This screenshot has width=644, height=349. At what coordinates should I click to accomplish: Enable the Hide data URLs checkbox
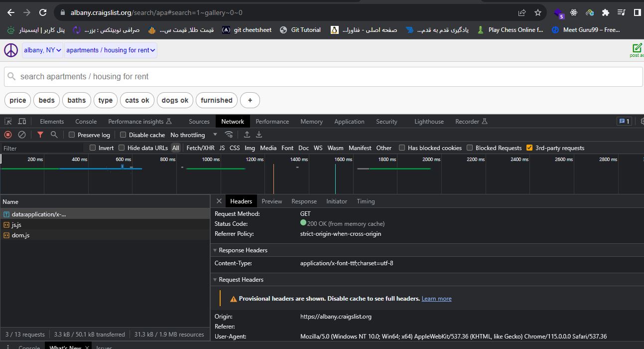coord(122,148)
